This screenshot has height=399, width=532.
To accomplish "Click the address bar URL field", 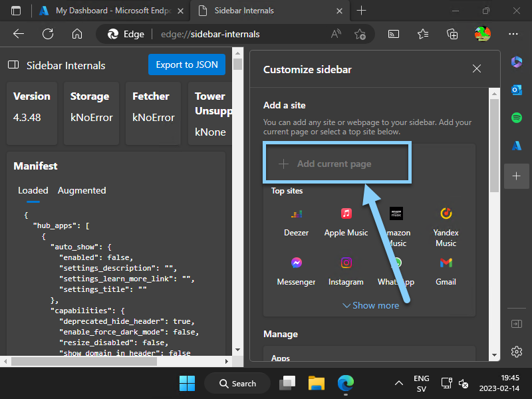I will (226, 34).
